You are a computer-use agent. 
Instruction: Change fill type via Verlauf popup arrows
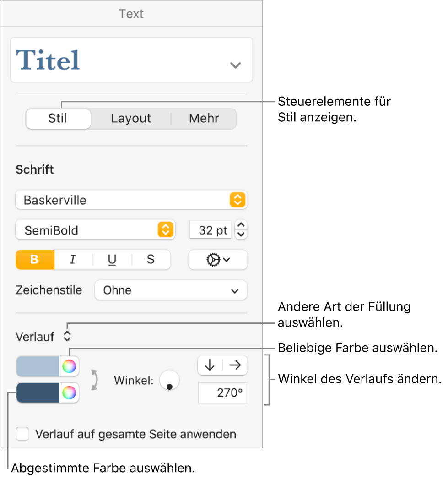click(67, 336)
